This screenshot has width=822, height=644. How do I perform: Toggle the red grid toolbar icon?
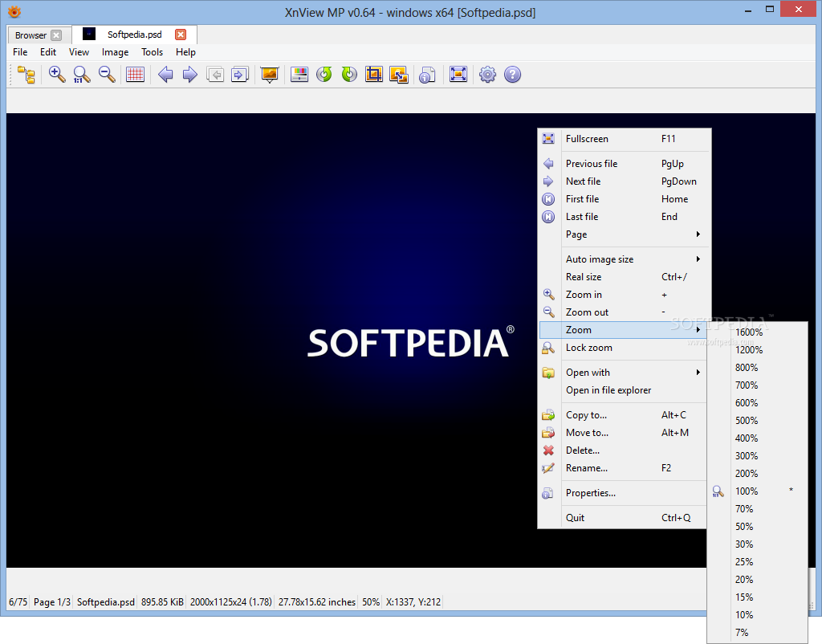(135, 75)
